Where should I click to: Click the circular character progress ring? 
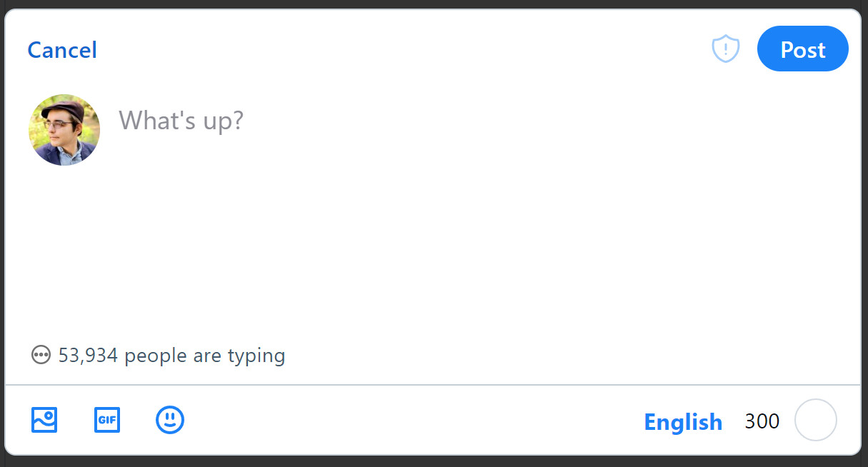(x=815, y=420)
